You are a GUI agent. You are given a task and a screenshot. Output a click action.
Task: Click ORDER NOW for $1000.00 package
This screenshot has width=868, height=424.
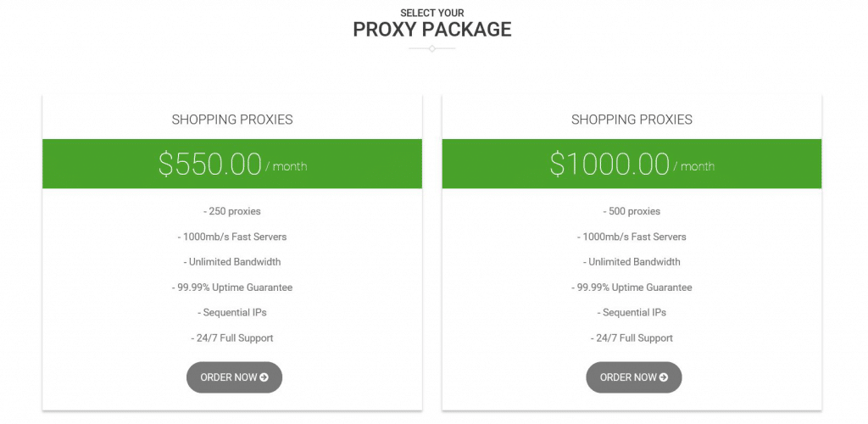coord(634,377)
